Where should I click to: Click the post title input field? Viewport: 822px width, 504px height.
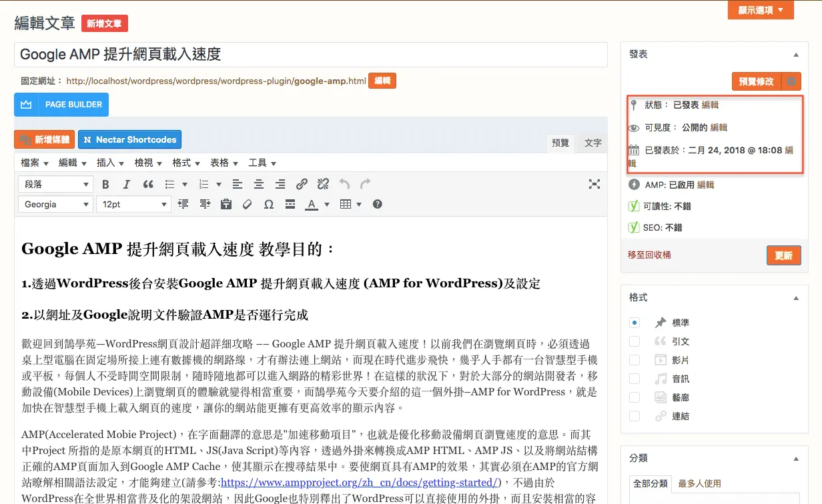(311, 55)
